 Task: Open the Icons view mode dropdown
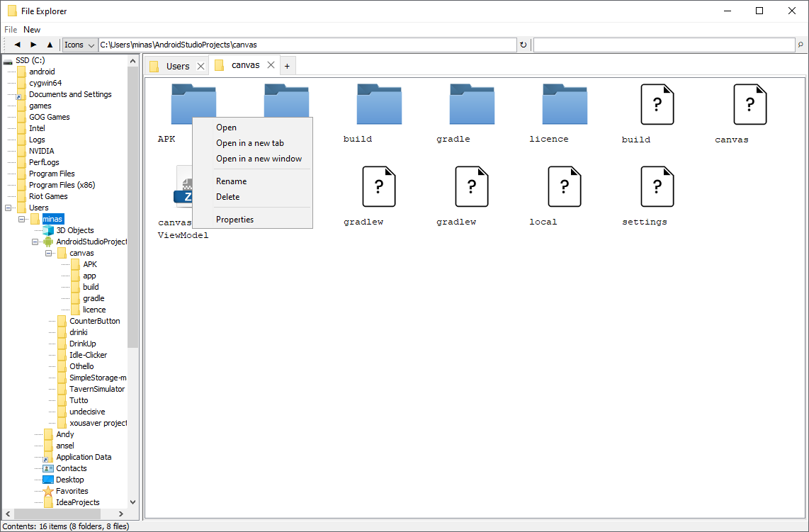[79, 44]
